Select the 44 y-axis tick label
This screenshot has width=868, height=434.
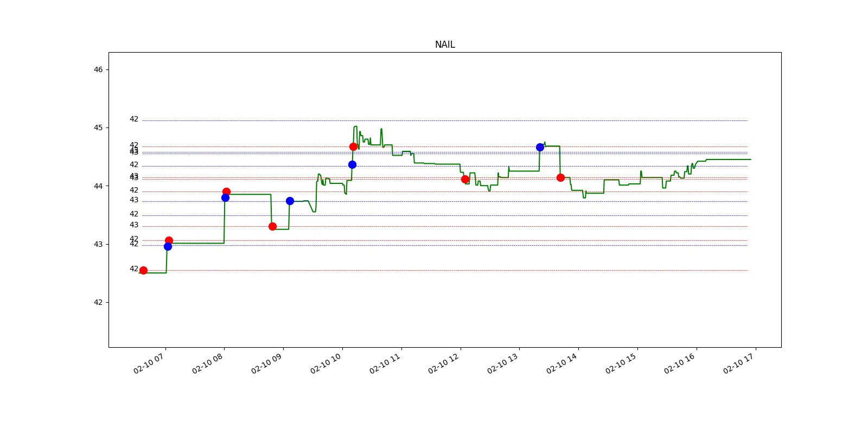point(98,186)
